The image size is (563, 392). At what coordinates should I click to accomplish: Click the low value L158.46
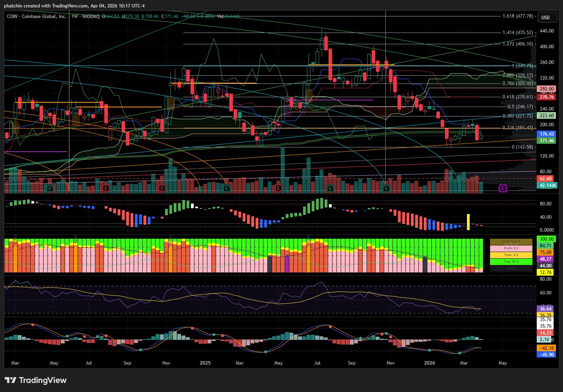click(150, 16)
